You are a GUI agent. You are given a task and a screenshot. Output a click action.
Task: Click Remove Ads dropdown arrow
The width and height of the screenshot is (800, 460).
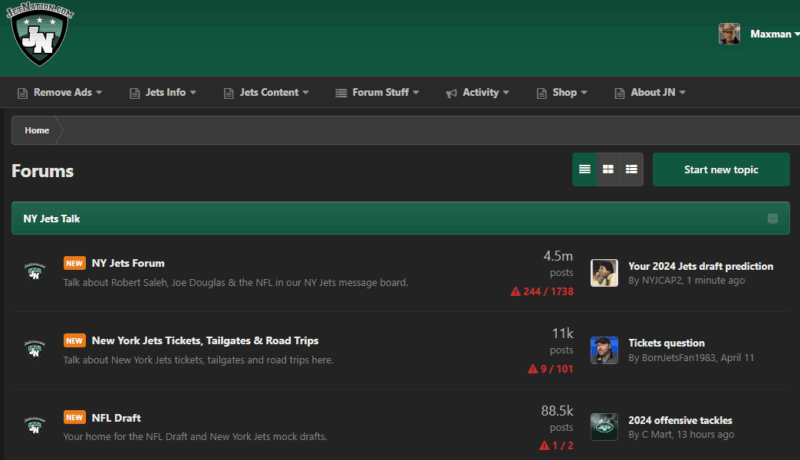pos(99,93)
